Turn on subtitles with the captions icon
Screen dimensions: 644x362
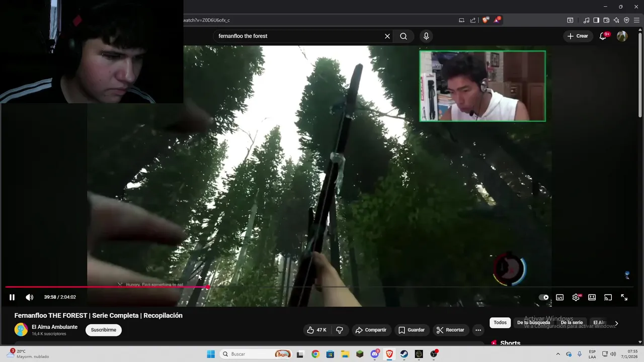(559, 297)
